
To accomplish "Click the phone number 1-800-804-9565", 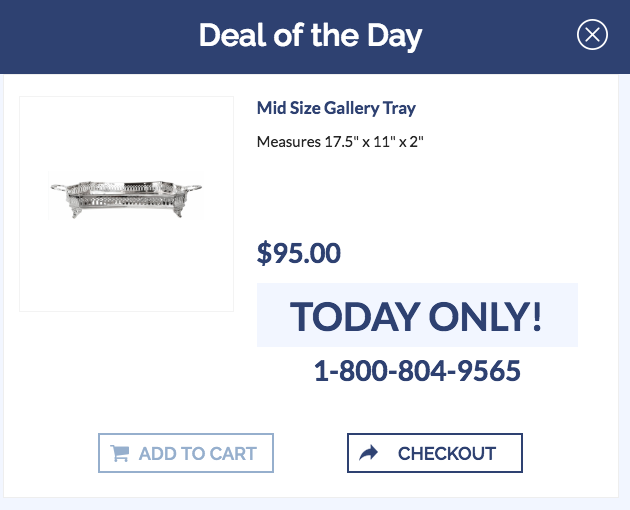I will [x=417, y=371].
